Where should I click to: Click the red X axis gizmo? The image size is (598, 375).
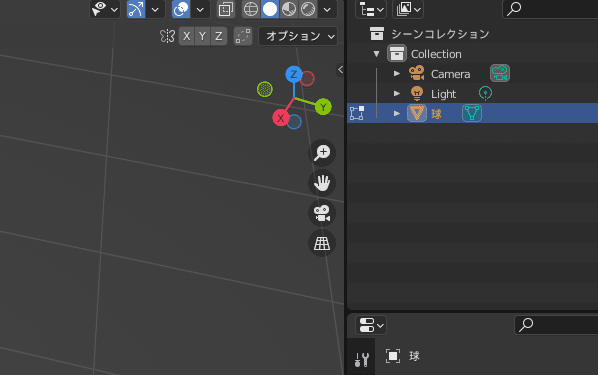click(281, 118)
